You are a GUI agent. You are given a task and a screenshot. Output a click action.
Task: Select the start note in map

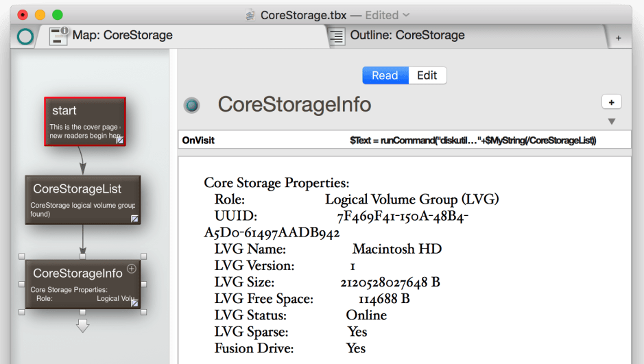[84, 117]
